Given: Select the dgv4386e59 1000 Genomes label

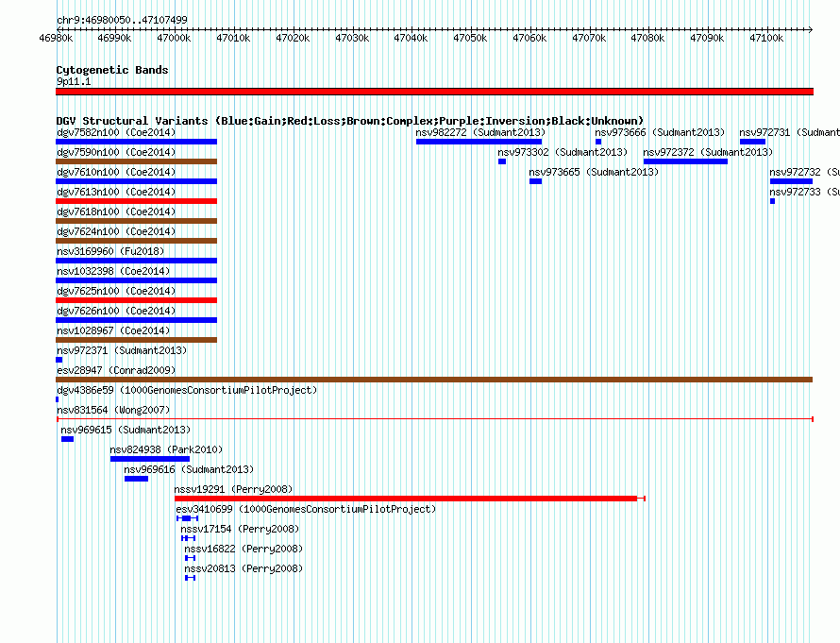Looking at the screenshot, I should pyautogui.click(x=187, y=390).
